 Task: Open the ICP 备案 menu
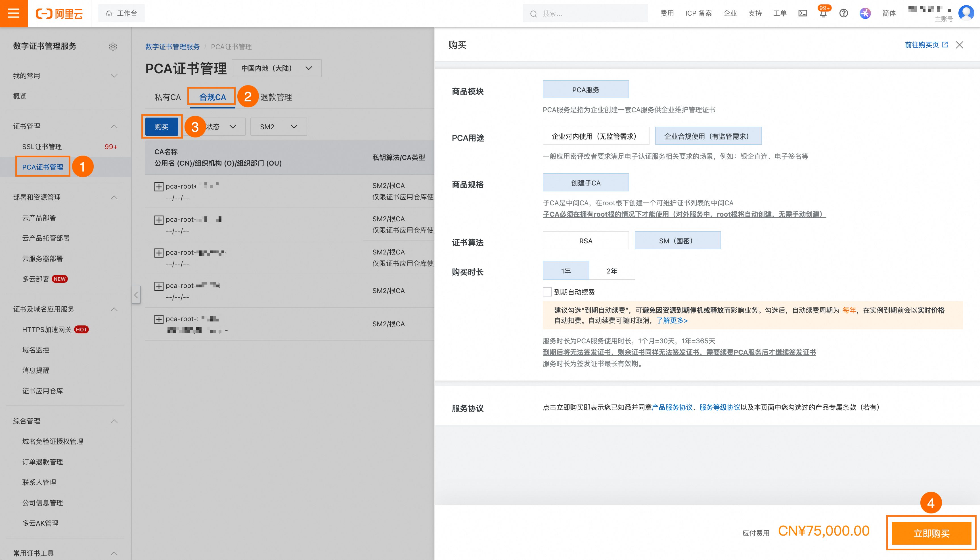(x=698, y=13)
